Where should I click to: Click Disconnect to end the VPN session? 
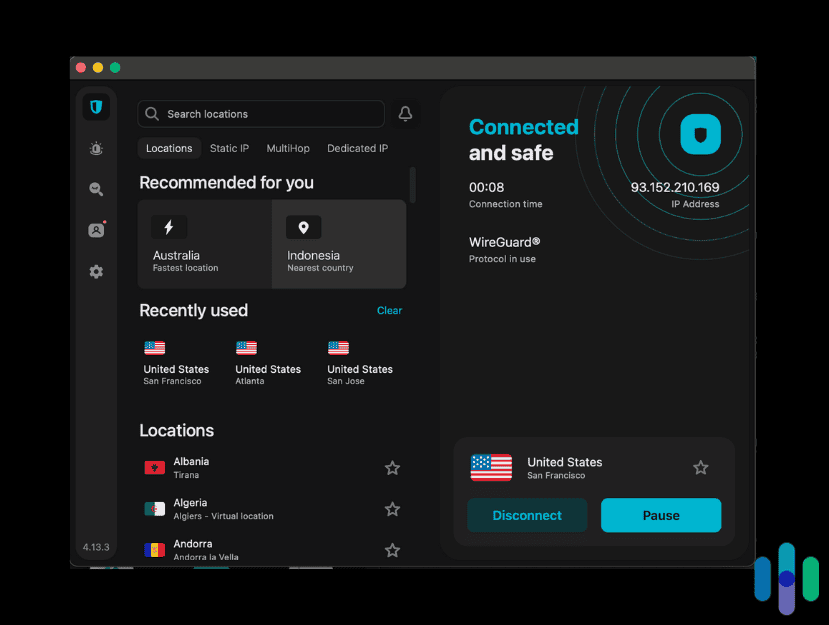[527, 515]
